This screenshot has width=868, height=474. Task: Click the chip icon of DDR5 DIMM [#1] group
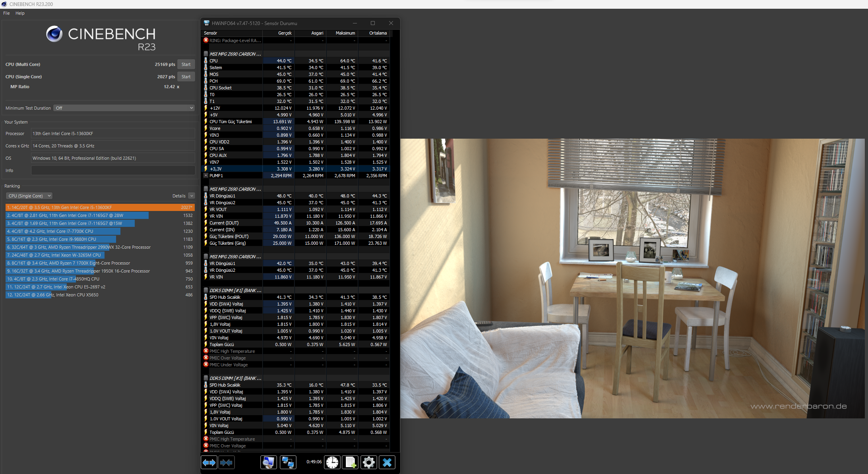click(x=206, y=290)
